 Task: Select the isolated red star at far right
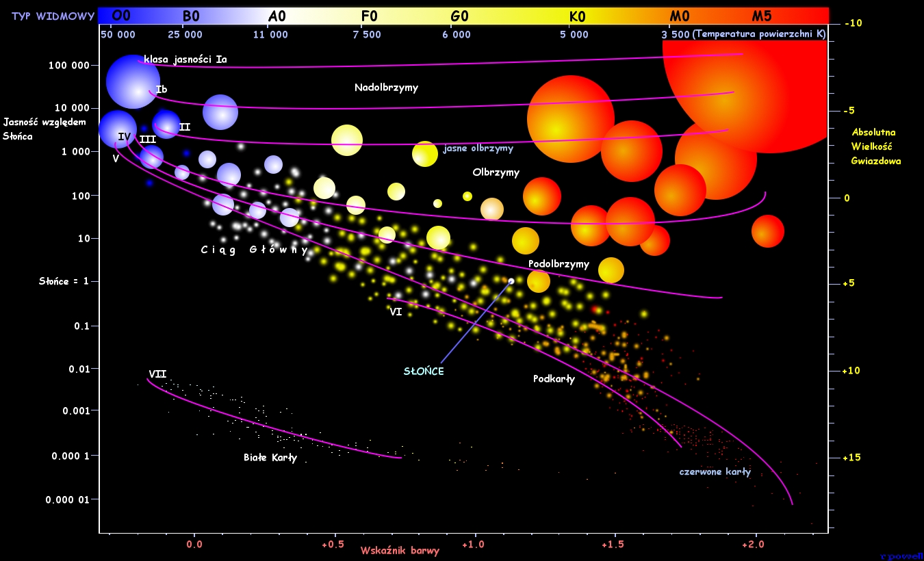(x=767, y=231)
